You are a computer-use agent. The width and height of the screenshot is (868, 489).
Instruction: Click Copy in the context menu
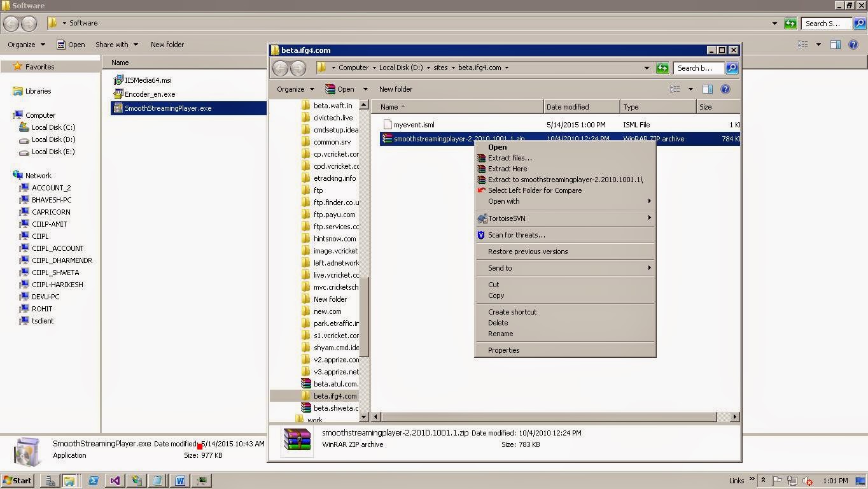click(496, 295)
